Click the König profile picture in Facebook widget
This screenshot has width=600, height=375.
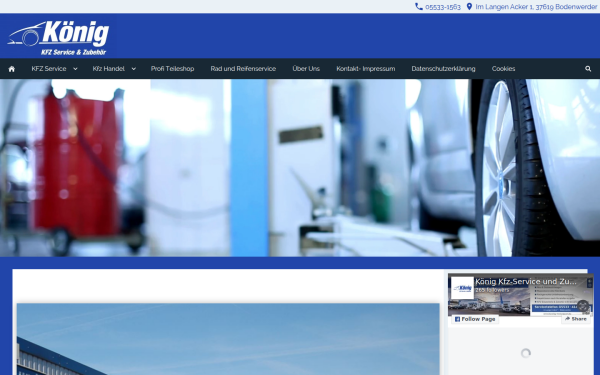pos(462,288)
